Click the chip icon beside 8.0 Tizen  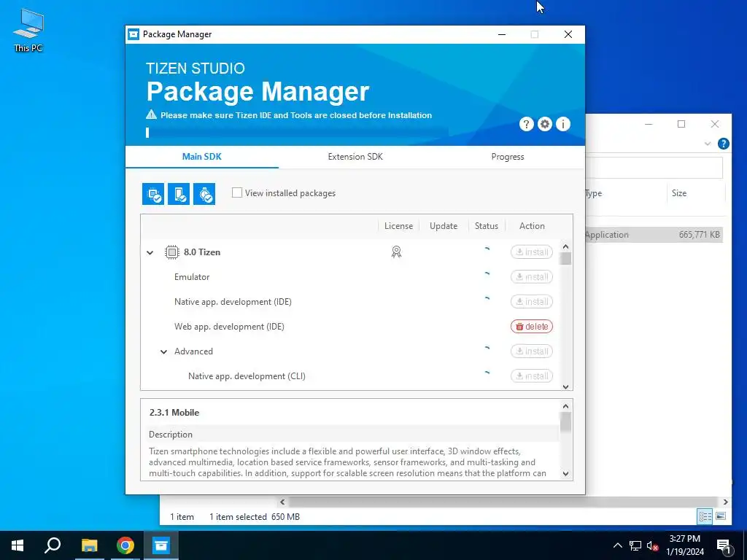(172, 252)
